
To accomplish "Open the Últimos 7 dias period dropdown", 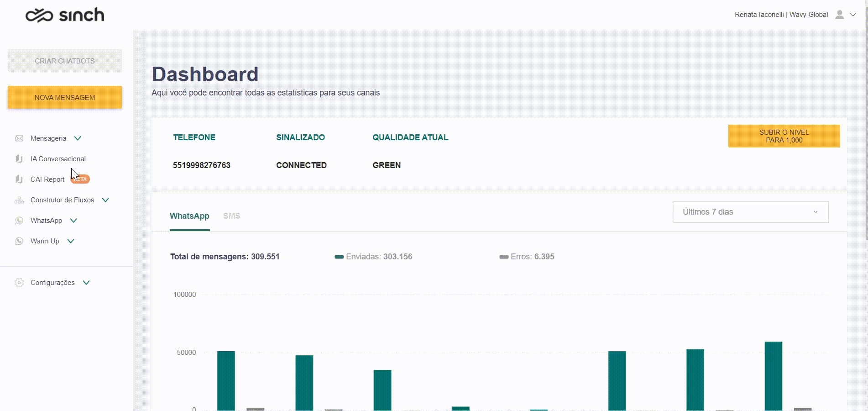I will tap(751, 212).
